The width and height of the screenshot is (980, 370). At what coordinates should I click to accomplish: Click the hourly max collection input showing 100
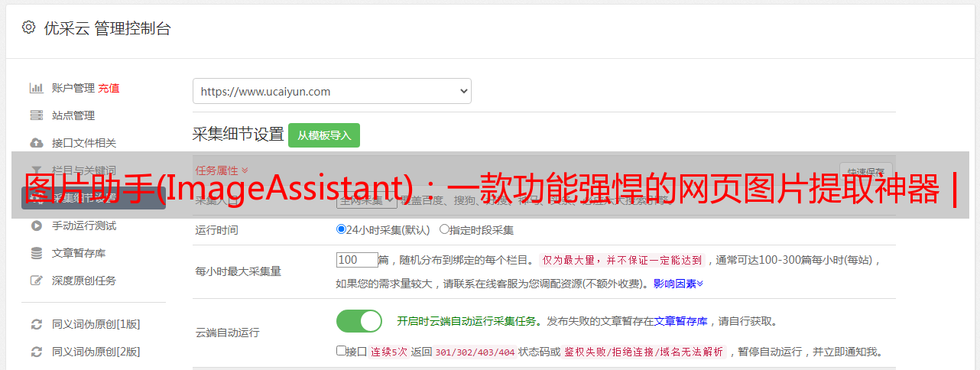357,260
